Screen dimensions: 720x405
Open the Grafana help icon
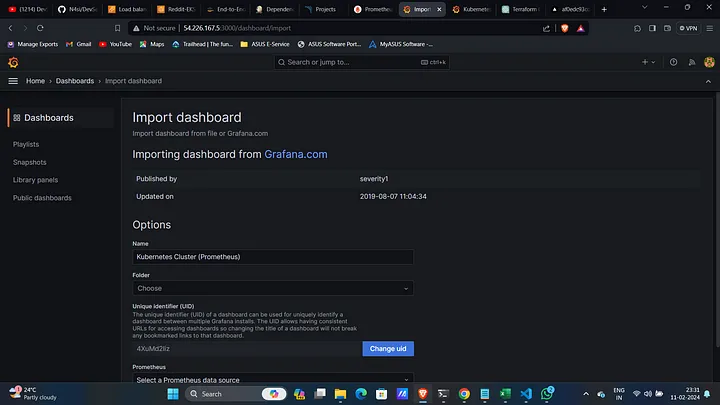click(673, 62)
